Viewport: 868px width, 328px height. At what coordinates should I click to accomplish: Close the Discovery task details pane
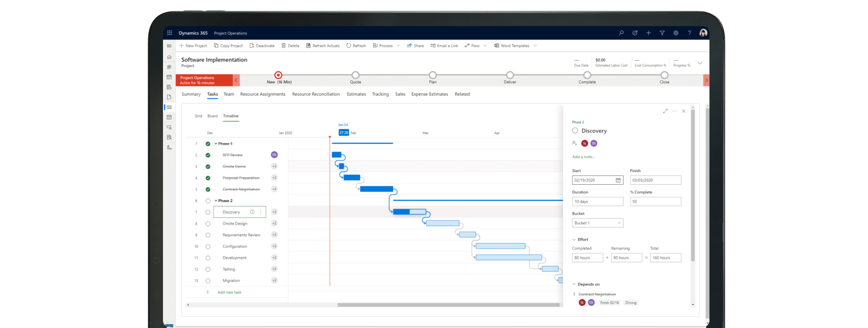pyautogui.click(x=683, y=111)
